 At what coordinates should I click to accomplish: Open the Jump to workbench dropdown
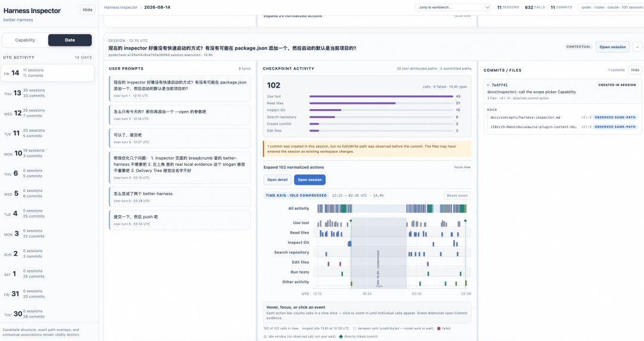[453, 7]
